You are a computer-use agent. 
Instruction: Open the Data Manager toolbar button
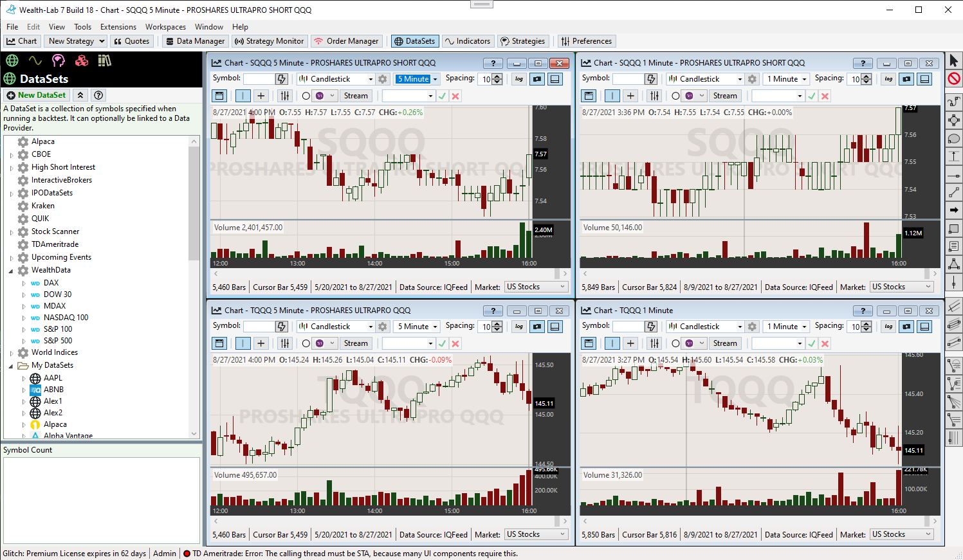tap(195, 41)
